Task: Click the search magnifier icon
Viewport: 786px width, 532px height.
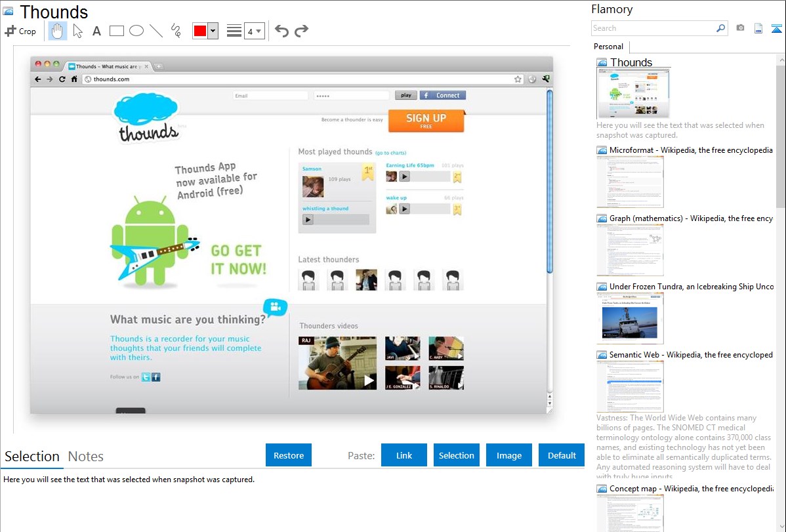Action: click(721, 28)
